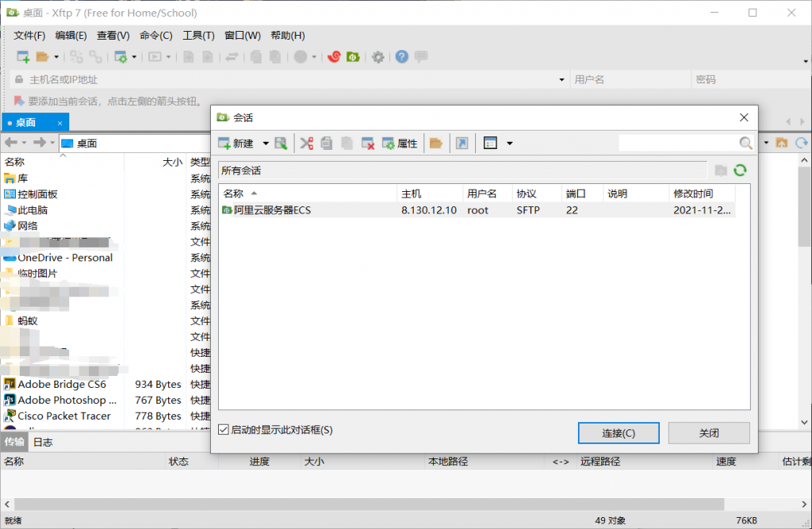Switch to the 日志 tab
The width and height of the screenshot is (812, 529).
click(43, 442)
